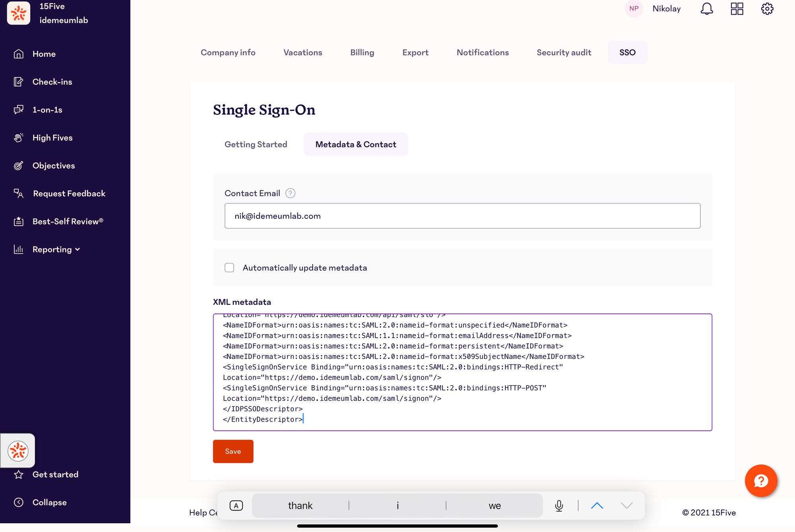Switch to Vacations tab
The height and width of the screenshot is (532, 795).
coord(303,52)
